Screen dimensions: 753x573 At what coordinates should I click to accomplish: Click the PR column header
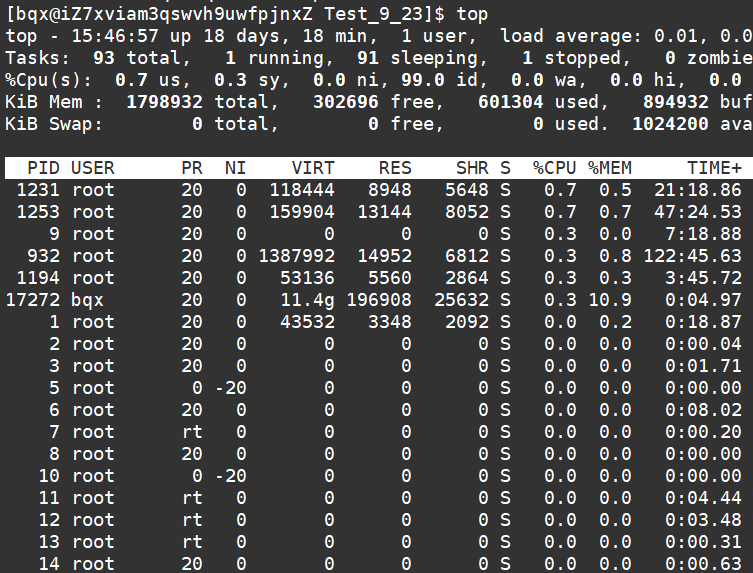point(192,168)
